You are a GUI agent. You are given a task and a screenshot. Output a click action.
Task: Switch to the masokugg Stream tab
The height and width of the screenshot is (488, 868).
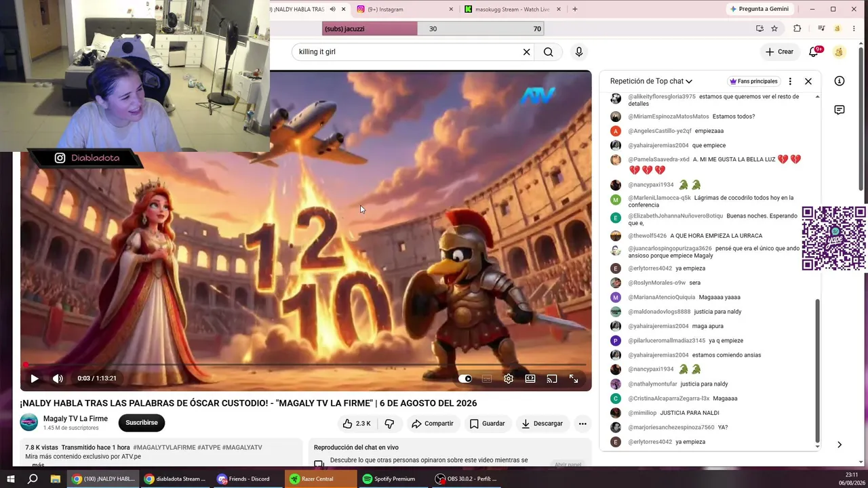point(513,9)
